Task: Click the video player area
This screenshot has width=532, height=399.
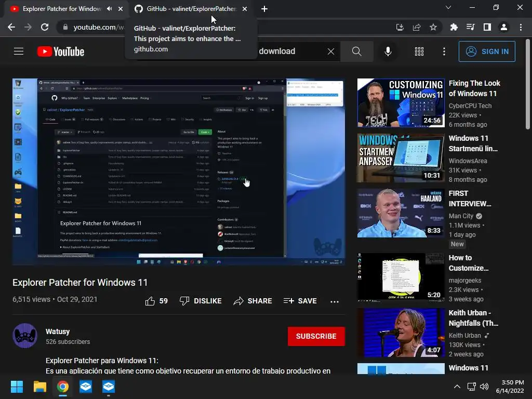Action: coord(179,171)
